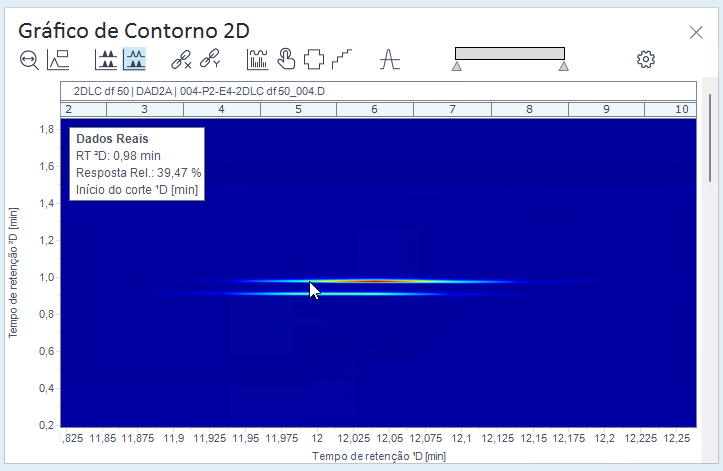Click the cross plus-shaped outline icon
Image resolution: width=723 pixels, height=471 pixels.
314,60
